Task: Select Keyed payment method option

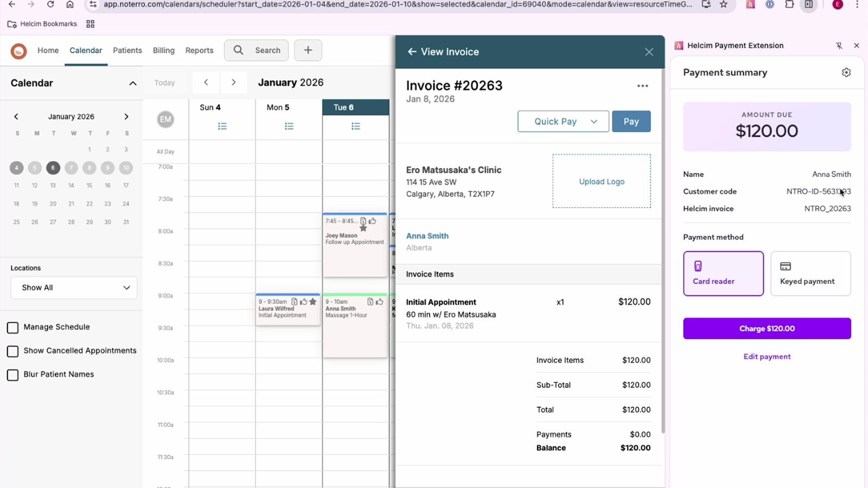Action: 810,274
